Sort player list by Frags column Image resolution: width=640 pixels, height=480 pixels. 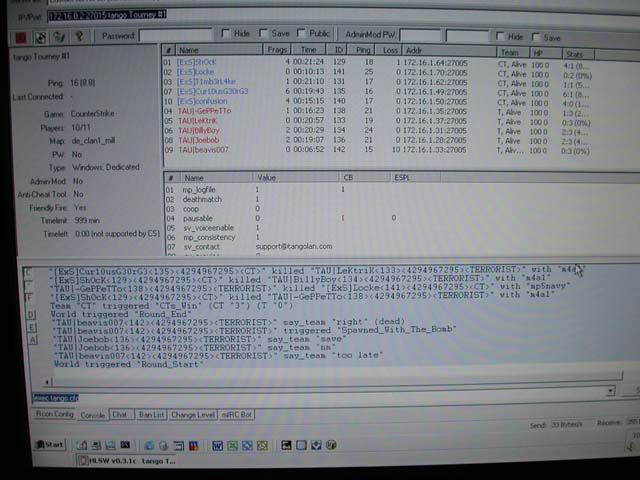point(277,50)
